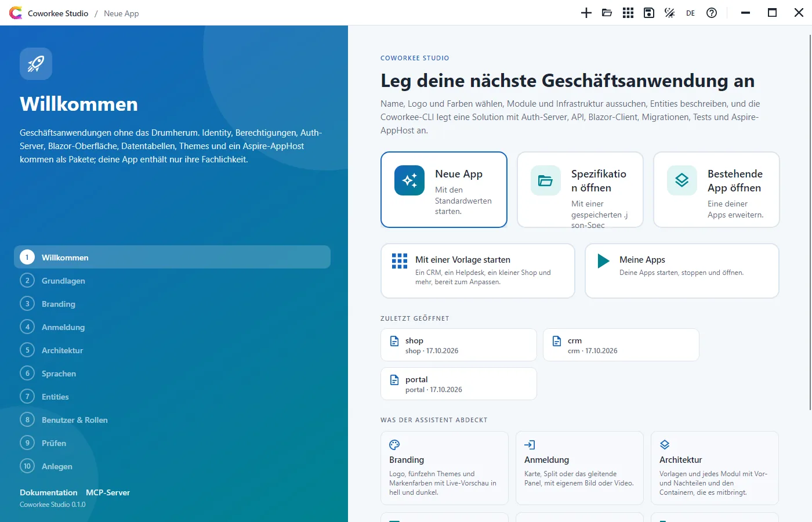
Task: Go to step 3 Branding in the sidebar
Action: pos(172,303)
